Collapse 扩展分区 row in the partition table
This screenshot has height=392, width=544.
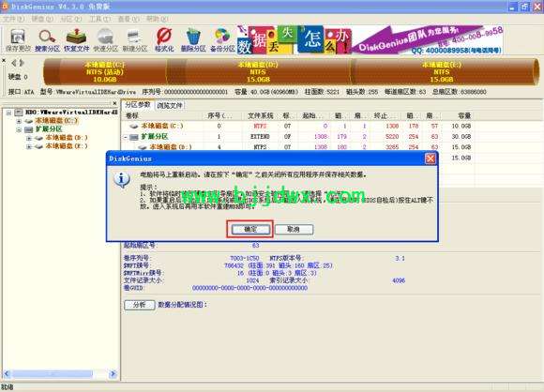pos(126,137)
